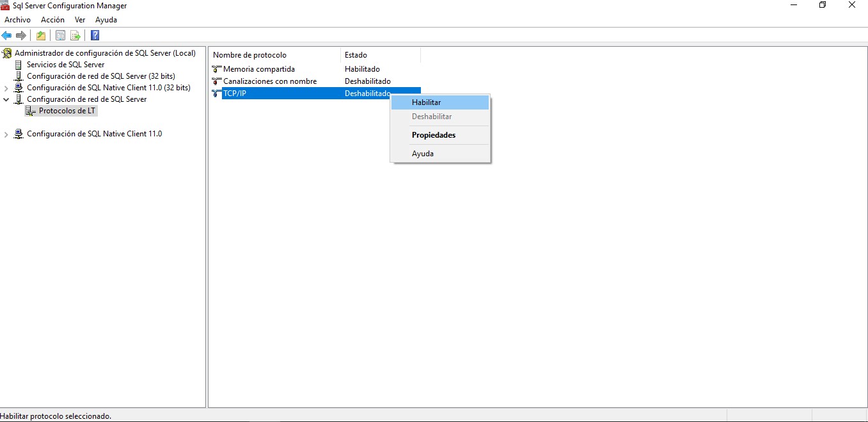Image resolution: width=868 pixels, height=422 pixels.
Task: Click the root Administrador de configuración node icon
Action: tap(7, 53)
